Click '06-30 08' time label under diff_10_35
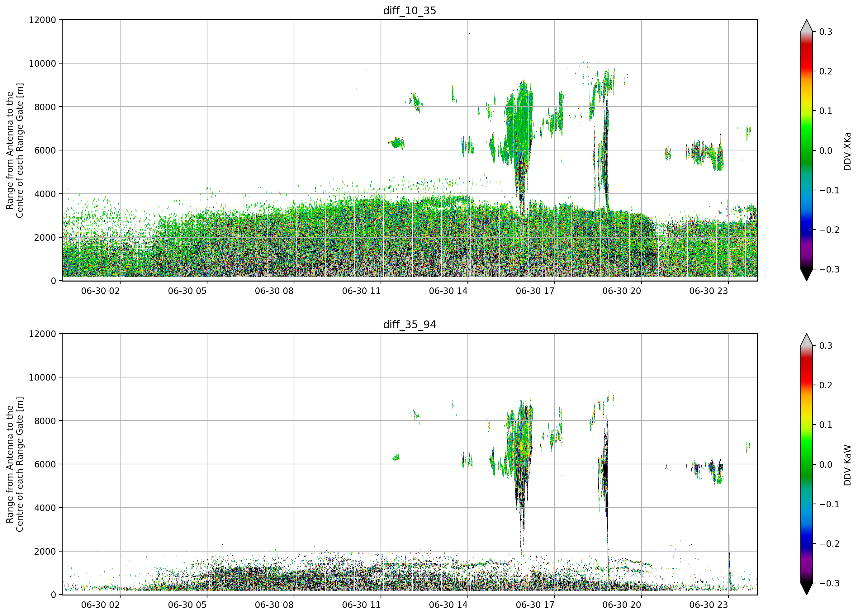Screen dimensions: 858x616 tap(274, 291)
